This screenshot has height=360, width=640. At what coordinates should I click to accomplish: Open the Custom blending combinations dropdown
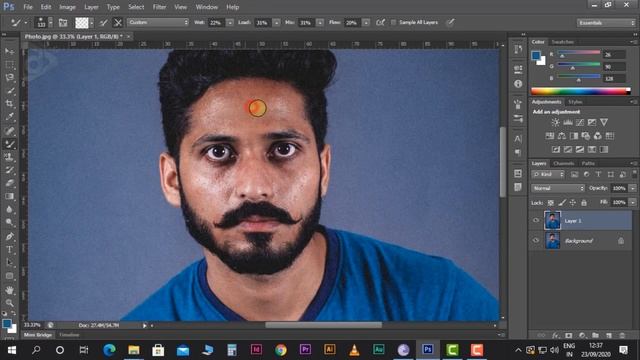(158, 22)
